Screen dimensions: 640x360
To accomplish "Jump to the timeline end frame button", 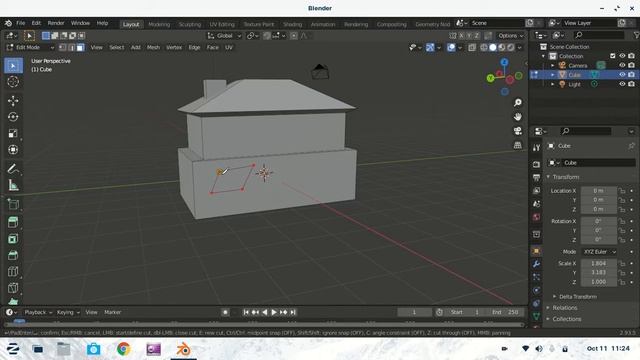I will (293, 312).
